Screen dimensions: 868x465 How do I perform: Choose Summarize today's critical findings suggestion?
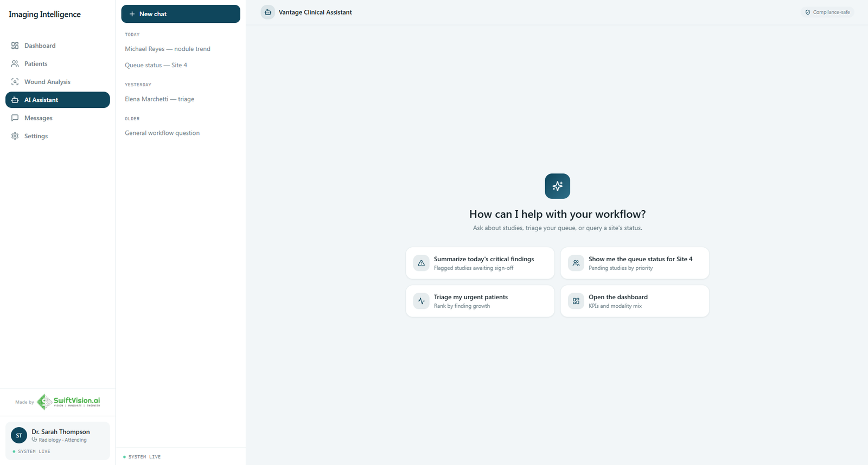[x=480, y=263]
